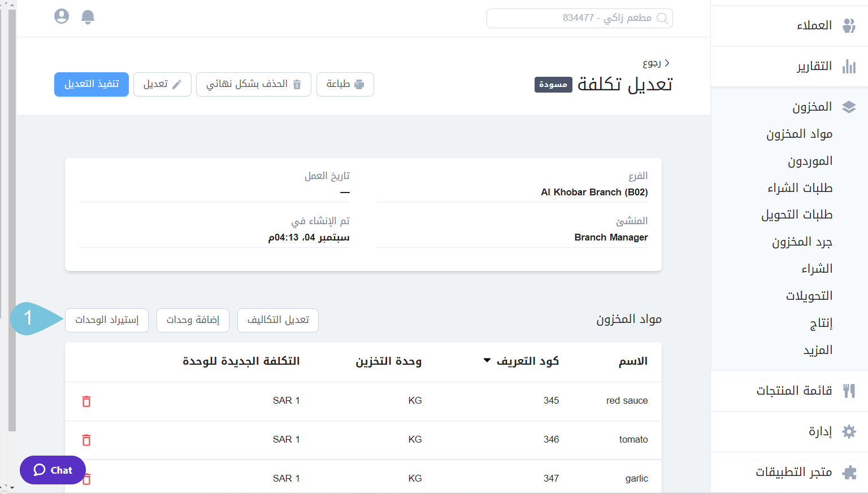
Task: Click SKU code 346
Action: tap(551, 439)
